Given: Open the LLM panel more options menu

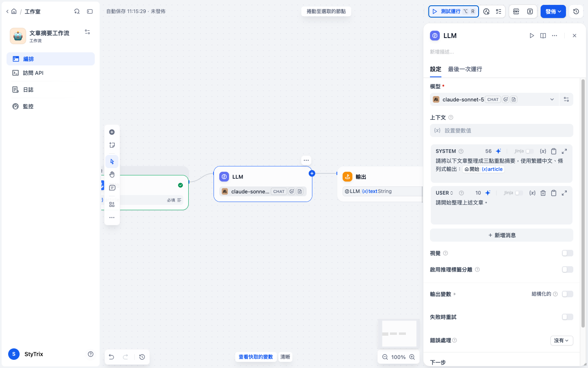Looking at the screenshot, I should point(555,36).
